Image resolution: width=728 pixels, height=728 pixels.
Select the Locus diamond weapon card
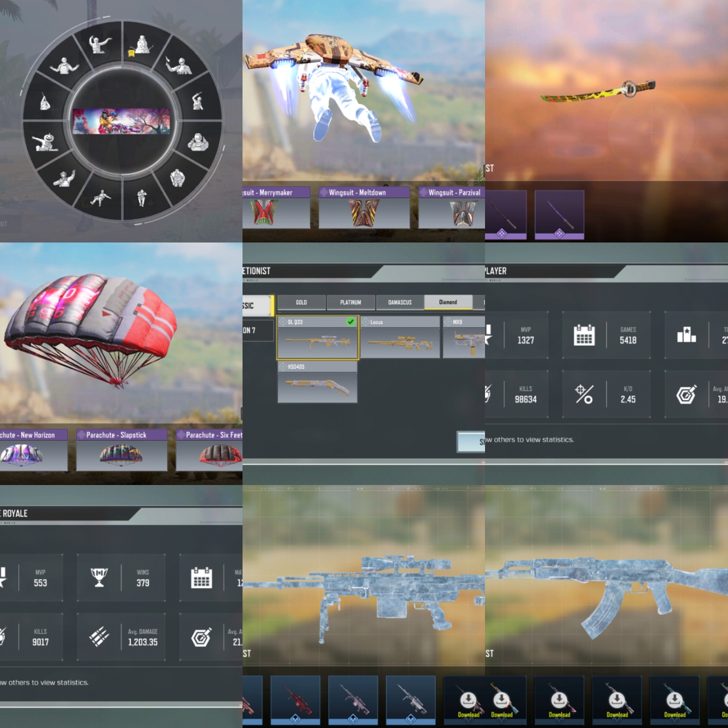400,338
